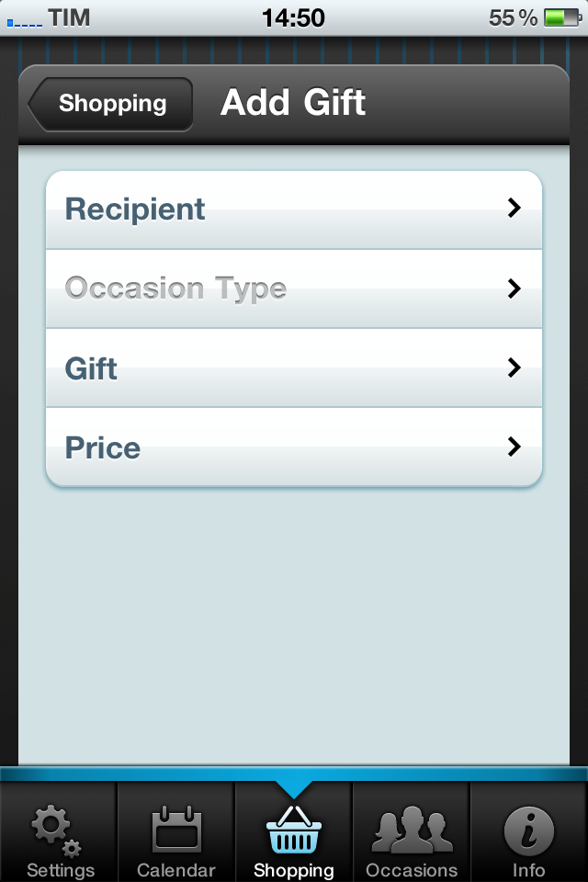Tap the Price field label
This screenshot has width=588, height=882.
point(102,447)
